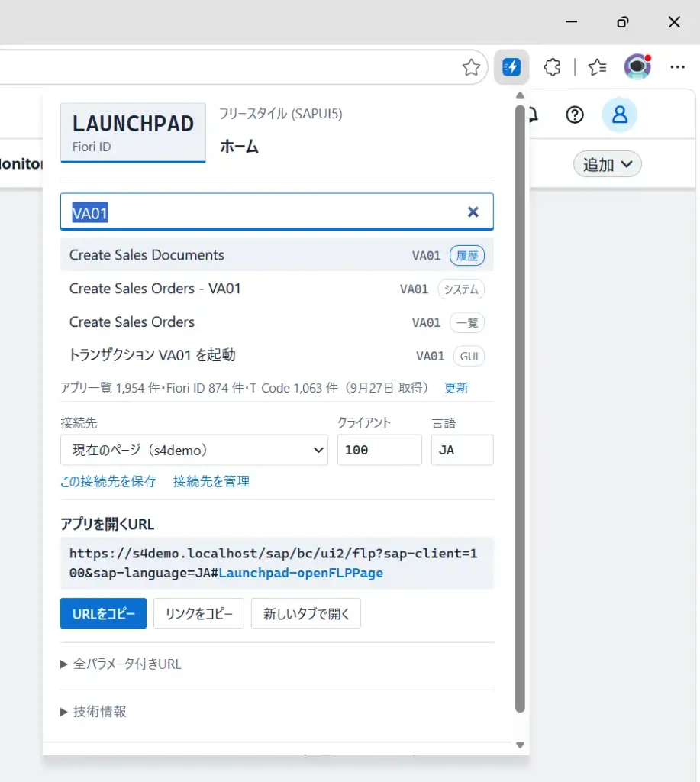Open the SAP user profile icon
The height and width of the screenshot is (782, 700).
click(x=619, y=115)
